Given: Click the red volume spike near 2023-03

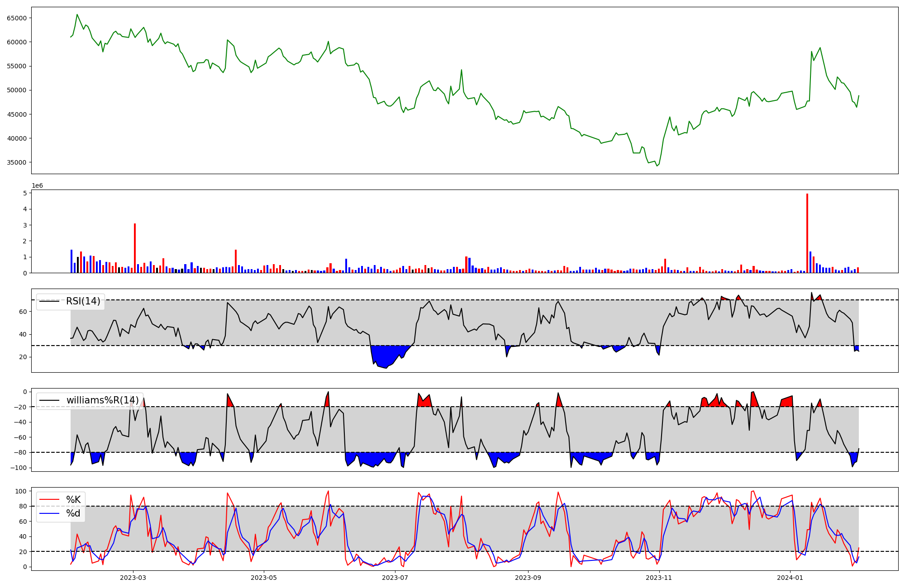Looking at the screenshot, I should pyautogui.click(x=135, y=248).
